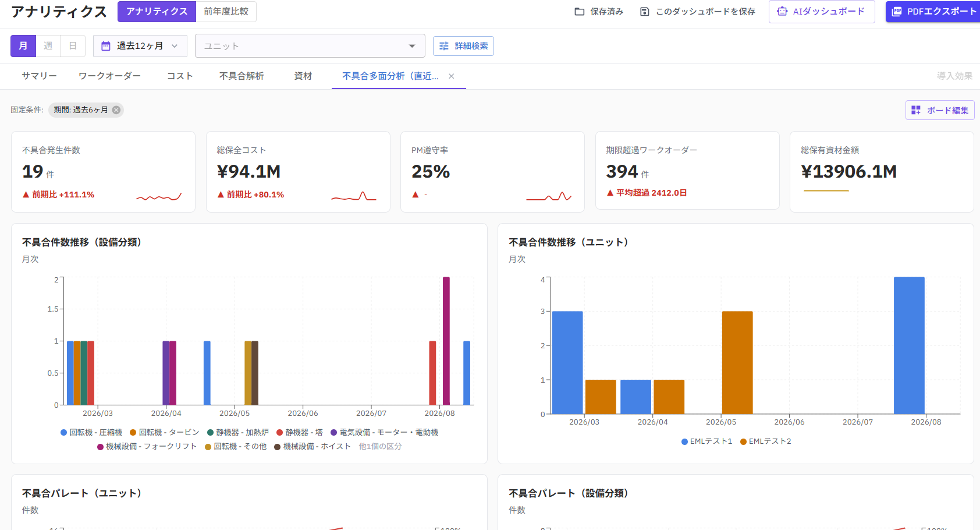This screenshot has height=530, width=980.
Task: Click the red triangle beside 前期比 +111.1%
Action: click(26, 195)
